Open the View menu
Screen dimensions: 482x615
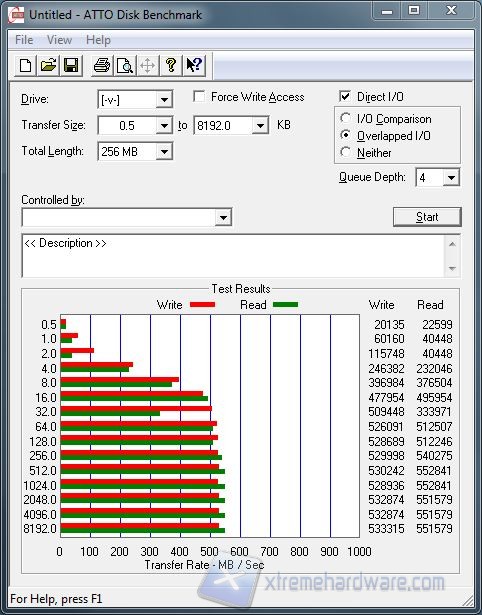59,40
